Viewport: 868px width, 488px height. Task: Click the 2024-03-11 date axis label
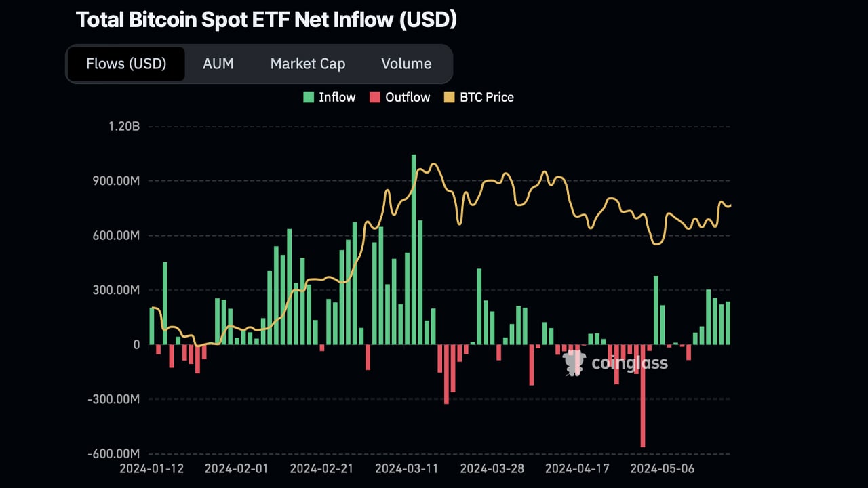click(408, 468)
